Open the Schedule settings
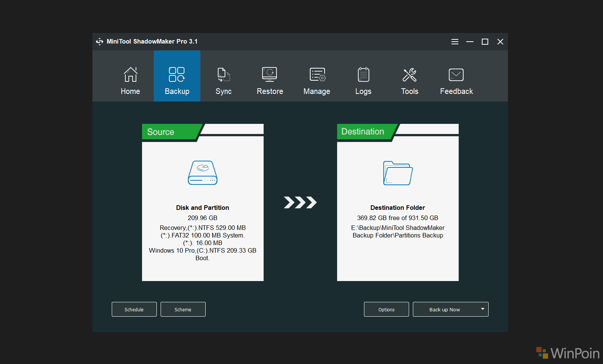Screen dimensions: 603x364 coord(134,309)
